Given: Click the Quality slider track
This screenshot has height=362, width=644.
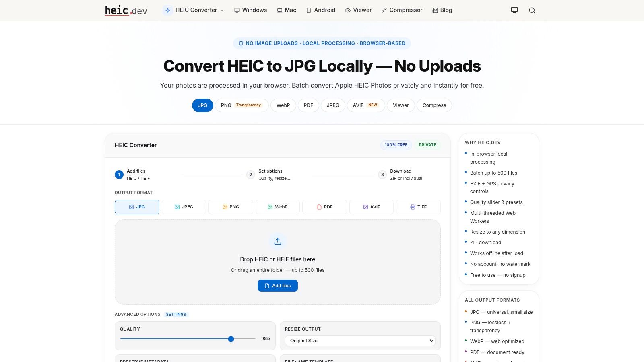Looking at the screenshot, I should (x=188, y=339).
